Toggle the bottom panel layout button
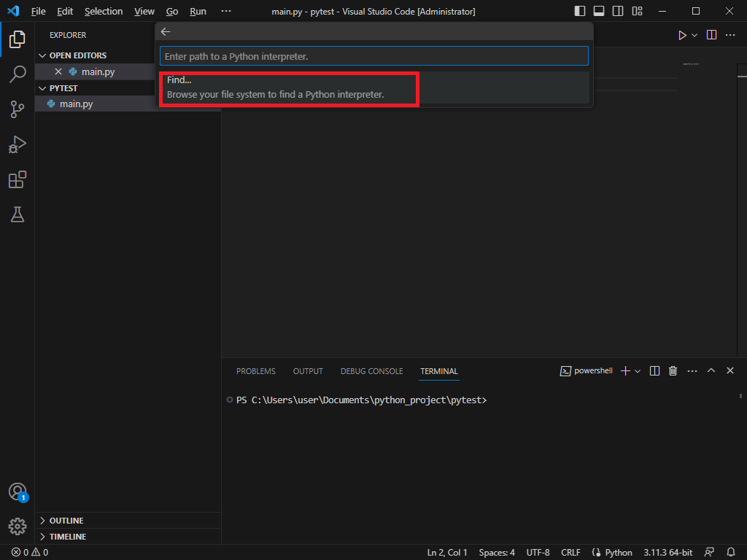 599,12
